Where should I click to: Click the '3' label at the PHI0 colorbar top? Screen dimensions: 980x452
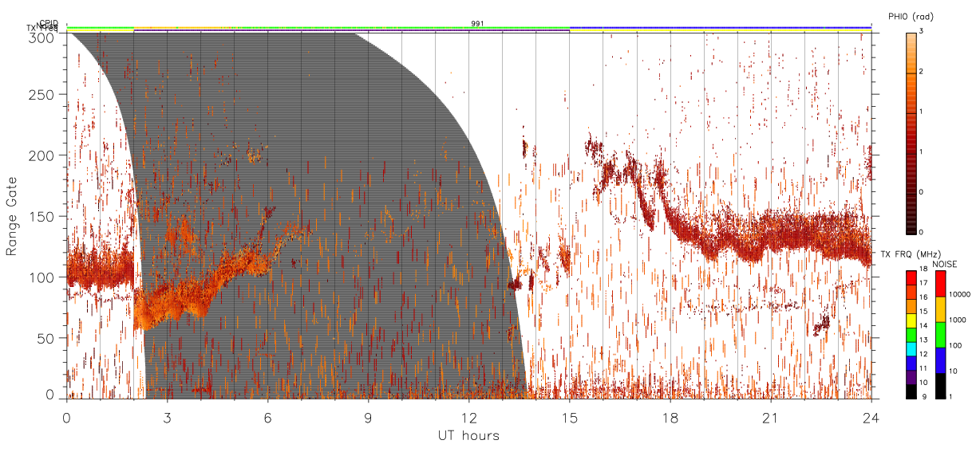tap(922, 30)
